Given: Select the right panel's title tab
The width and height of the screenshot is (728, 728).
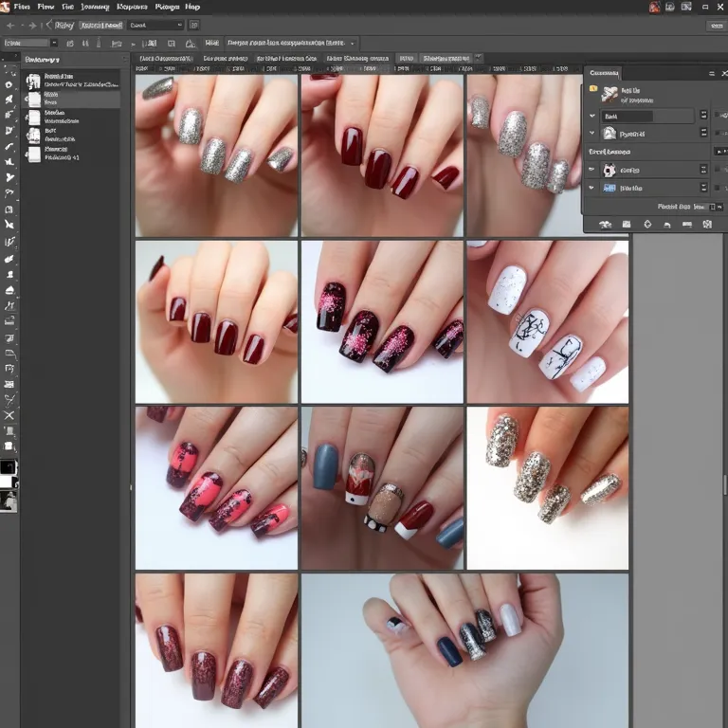Looking at the screenshot, I should pos(604,73).
